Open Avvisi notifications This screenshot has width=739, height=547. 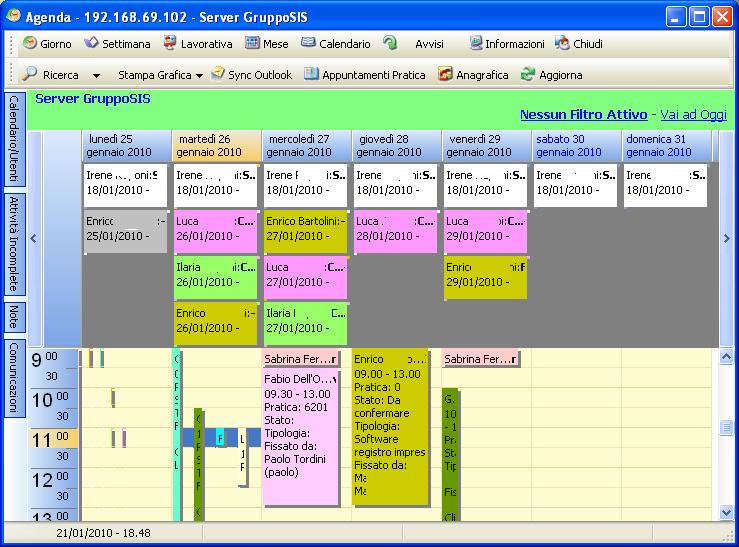pos(429,44)
